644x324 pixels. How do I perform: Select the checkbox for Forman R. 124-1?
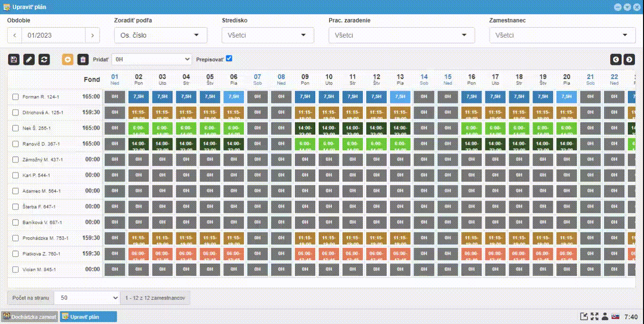click(x=16, y=97)
